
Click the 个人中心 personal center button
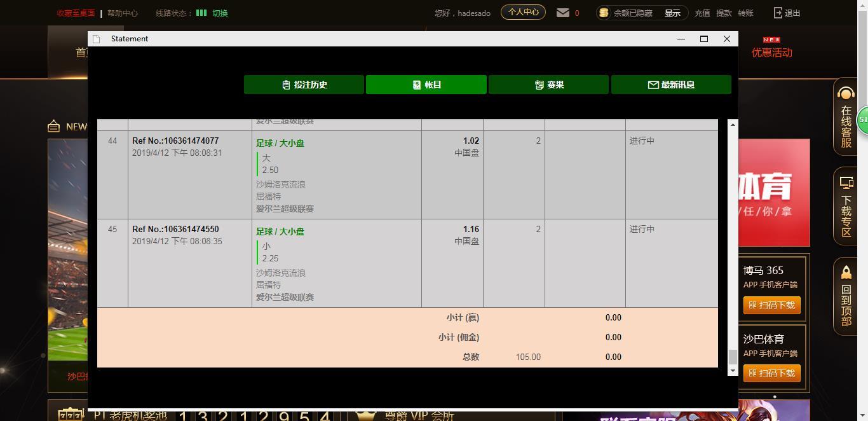pos(523,12)
